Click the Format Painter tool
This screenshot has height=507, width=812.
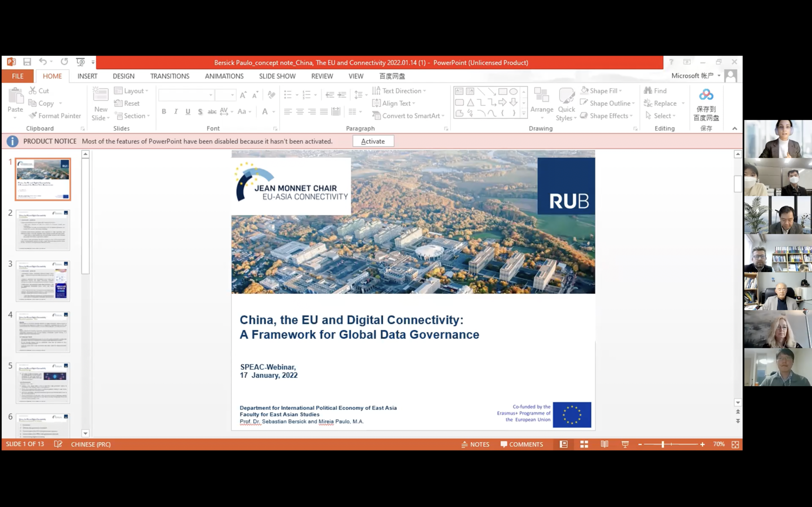55,116
